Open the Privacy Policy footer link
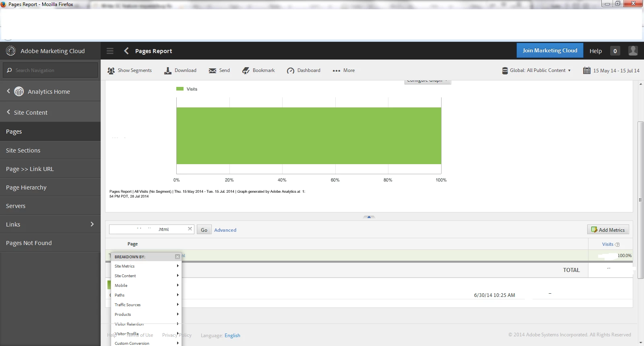 pos(177,335)
